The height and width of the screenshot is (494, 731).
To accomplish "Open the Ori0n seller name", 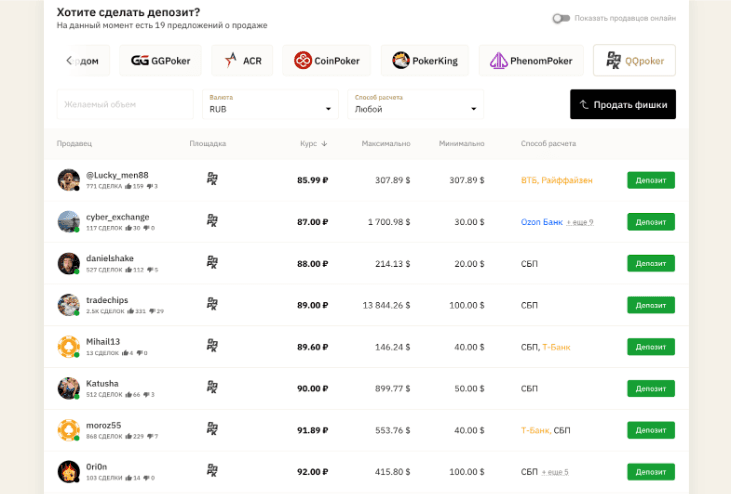I will [x=97, y=467].
